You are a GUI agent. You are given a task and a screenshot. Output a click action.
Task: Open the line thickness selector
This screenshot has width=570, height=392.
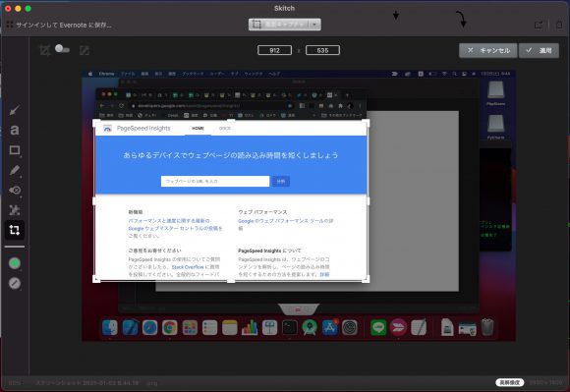(x=15, y=283)
